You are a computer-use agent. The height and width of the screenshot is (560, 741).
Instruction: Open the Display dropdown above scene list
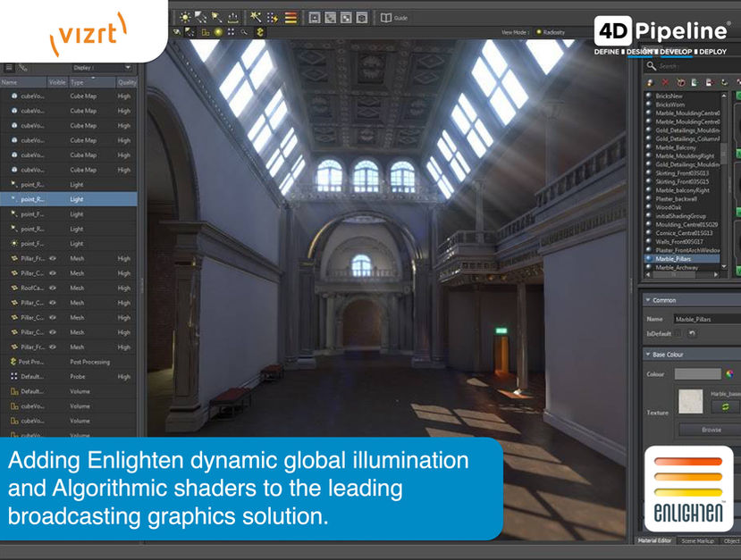(101, 68)
